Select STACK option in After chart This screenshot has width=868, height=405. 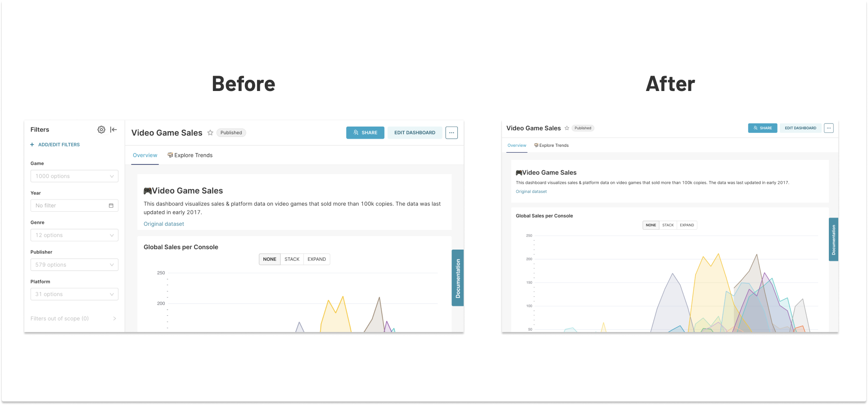pos(668,225)
